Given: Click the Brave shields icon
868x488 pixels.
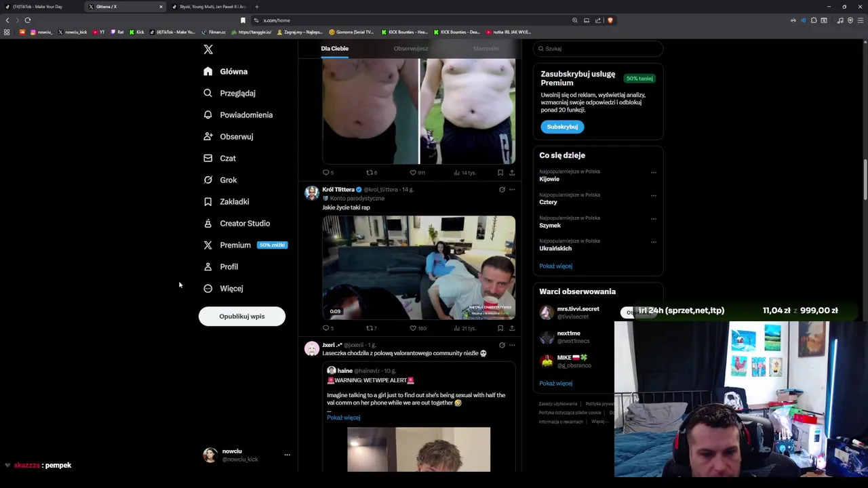Looking at the screenshot, I should pos(610,20).
